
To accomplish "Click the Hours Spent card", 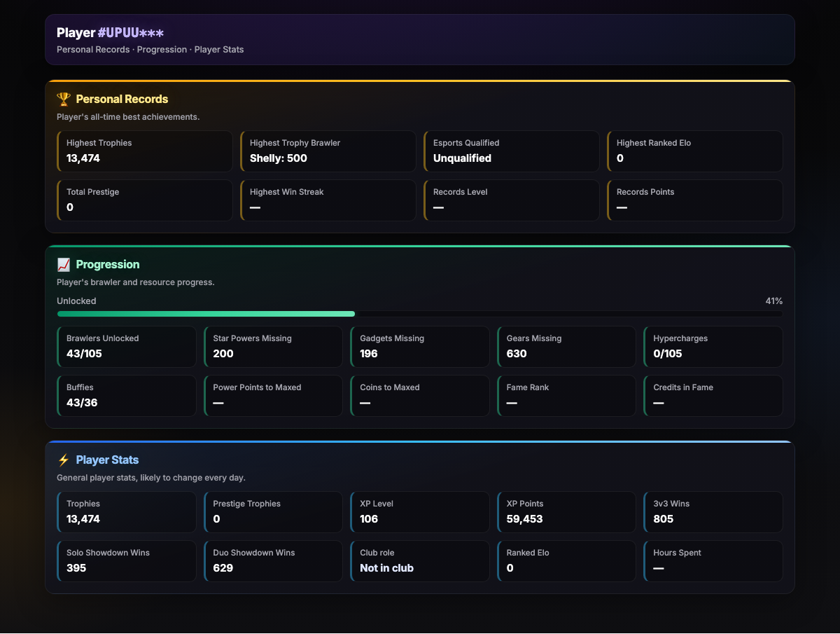I will click(713, 561).
